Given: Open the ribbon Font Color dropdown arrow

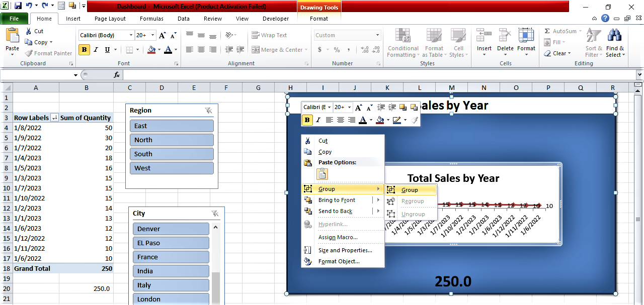Looking at the screenshot, I should coord(175,50).
